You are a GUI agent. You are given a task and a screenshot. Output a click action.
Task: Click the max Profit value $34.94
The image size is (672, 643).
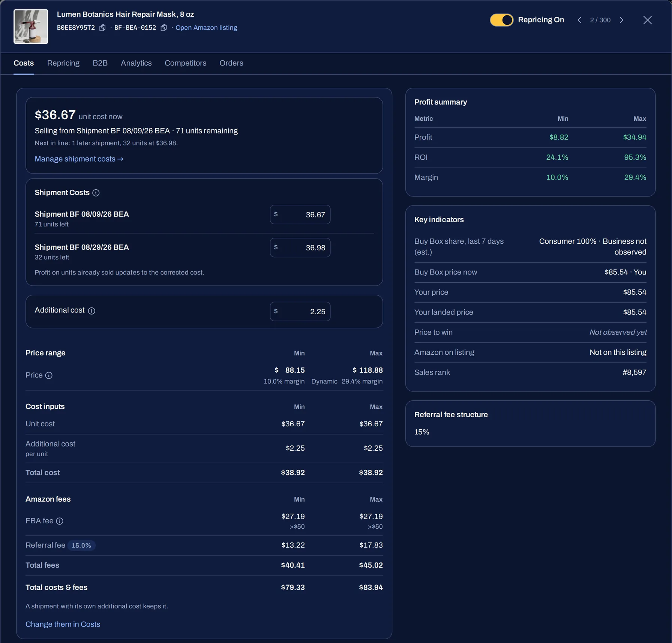[635, 137]
